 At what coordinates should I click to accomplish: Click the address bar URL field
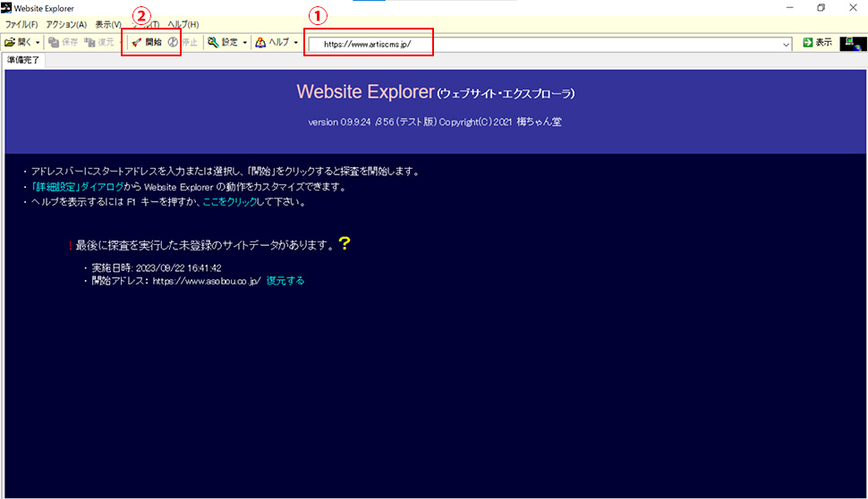545,44
